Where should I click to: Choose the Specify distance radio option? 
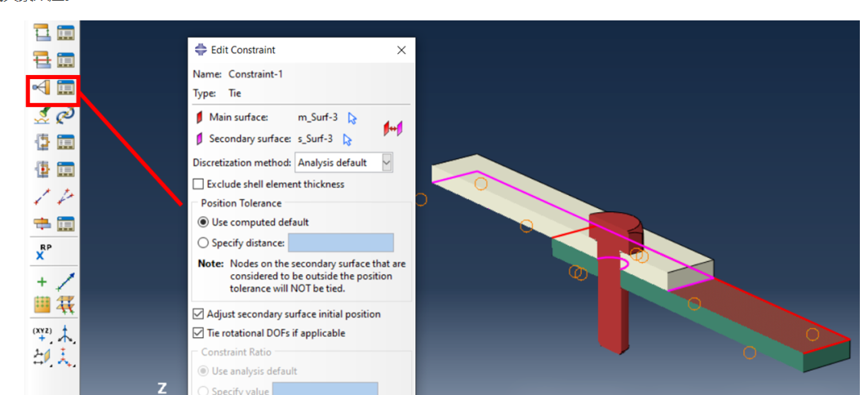(203, 242)
